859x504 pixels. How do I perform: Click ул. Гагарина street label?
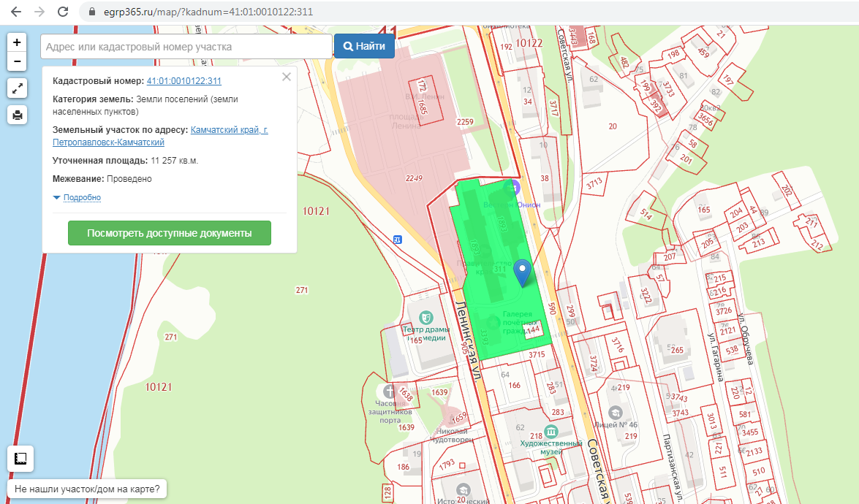(716, 356)
